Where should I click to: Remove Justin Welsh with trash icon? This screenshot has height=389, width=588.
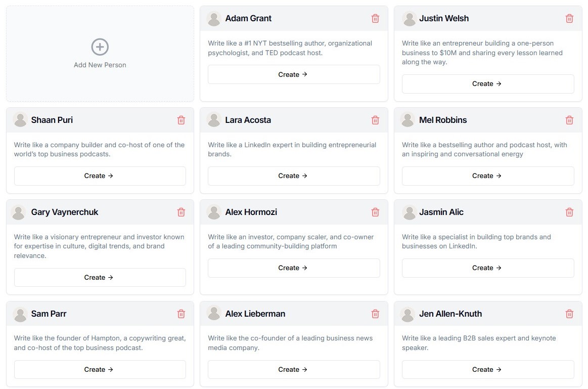point(569,19)
